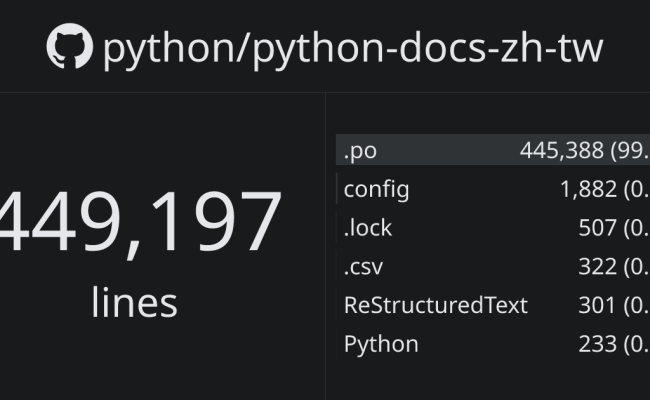Click the 445,388 line count value

click(561, 150)
